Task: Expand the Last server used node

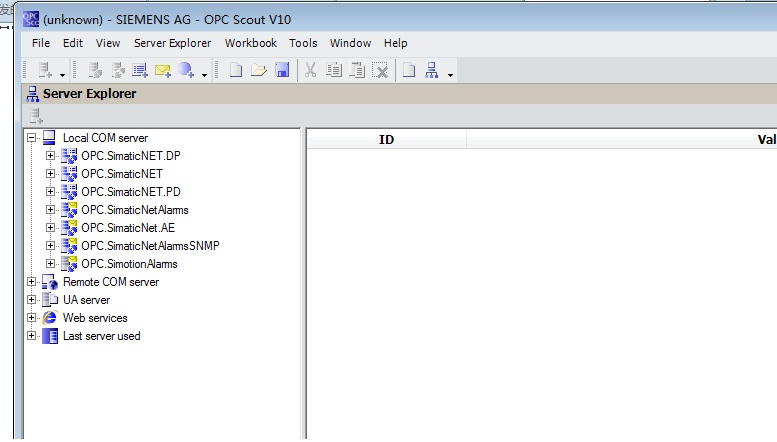Action: point(32,335)
